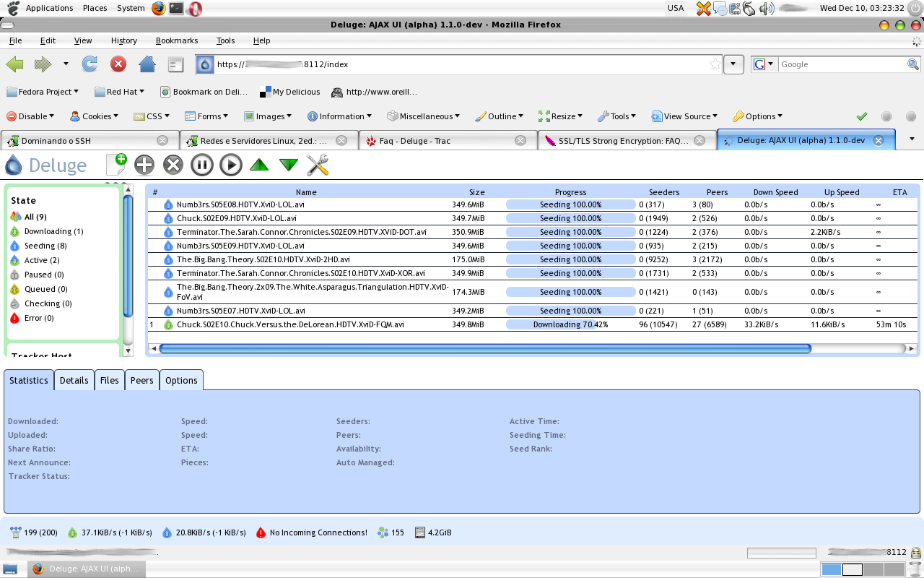Pause the torrent with the pause icon

pyautogui.click(x=201, y=165)
